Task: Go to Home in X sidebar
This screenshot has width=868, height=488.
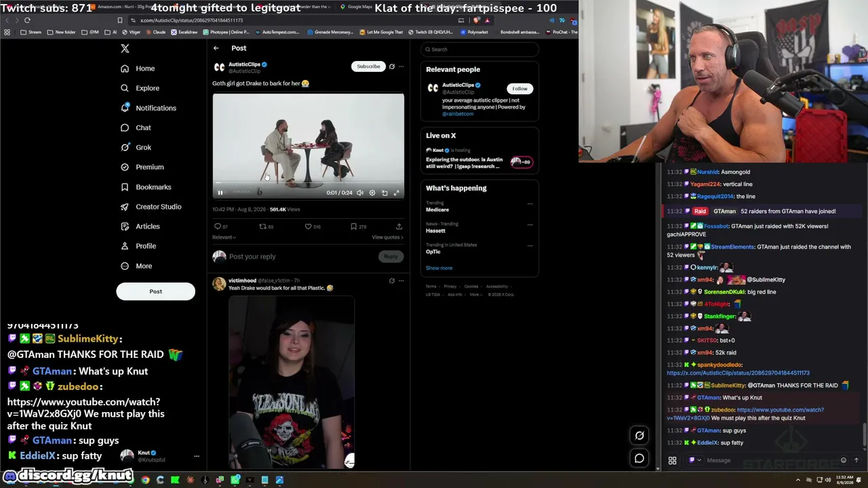Action: click(x=138, y=68)
